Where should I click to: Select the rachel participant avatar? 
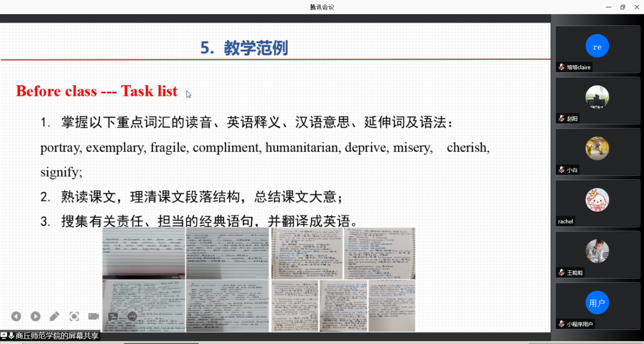click(597, 199)
